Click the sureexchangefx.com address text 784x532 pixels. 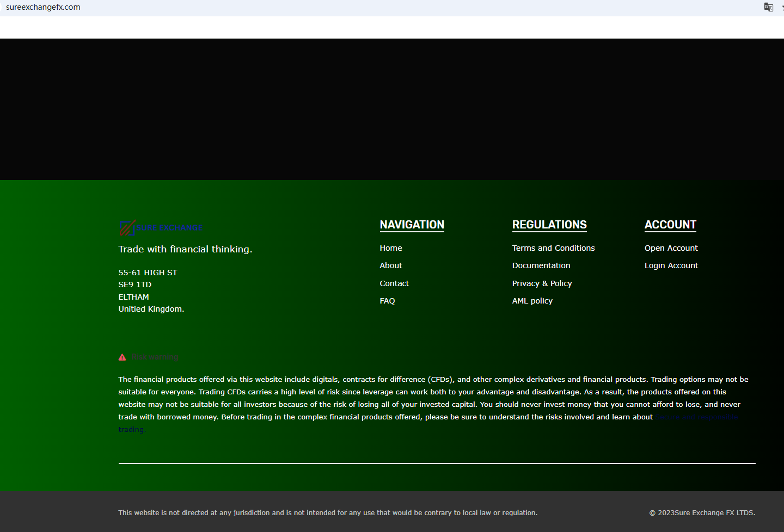coord(43,7)
